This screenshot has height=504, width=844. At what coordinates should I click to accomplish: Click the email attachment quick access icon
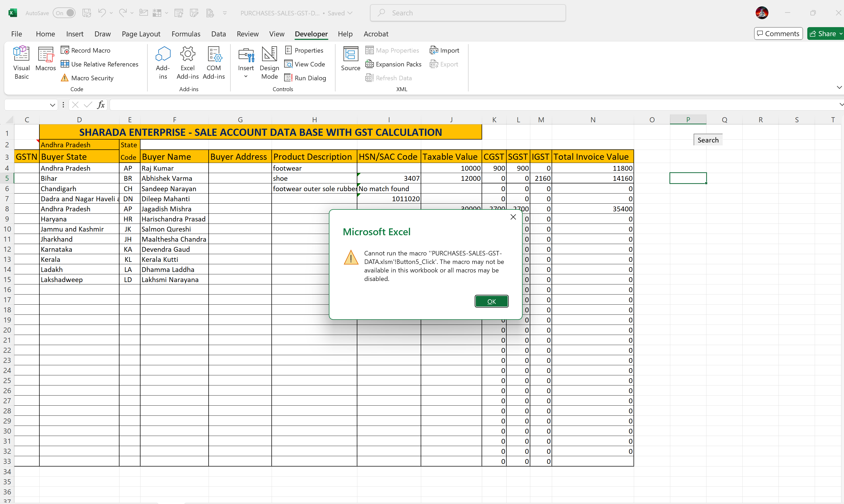[143, 13]
